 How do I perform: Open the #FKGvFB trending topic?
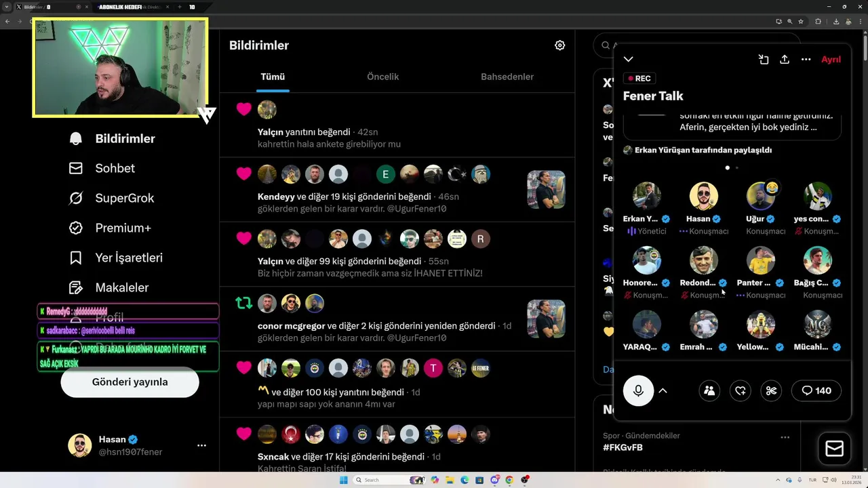[x=623, y=447]
